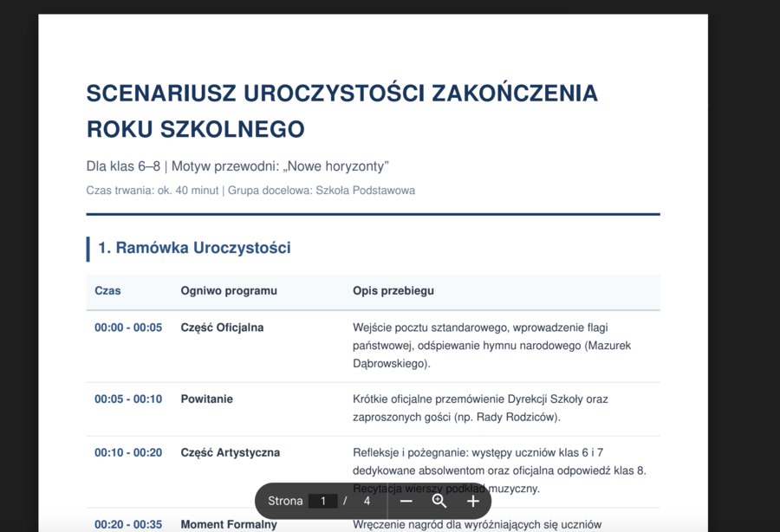Click the page number input field
The height and width of the screenshot is (532, 780).
click(323, 501)
